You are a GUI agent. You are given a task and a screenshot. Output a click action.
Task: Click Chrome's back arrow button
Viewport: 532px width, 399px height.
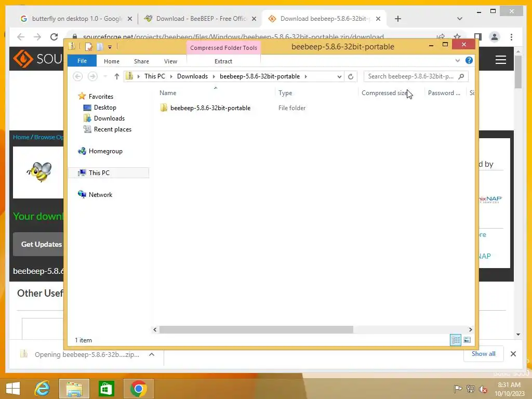(x=21, y=37)
